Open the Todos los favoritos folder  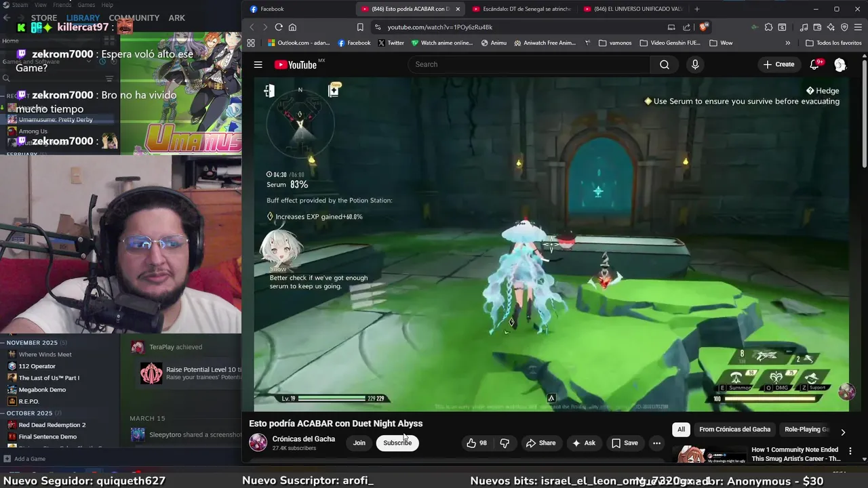[833, 43]
